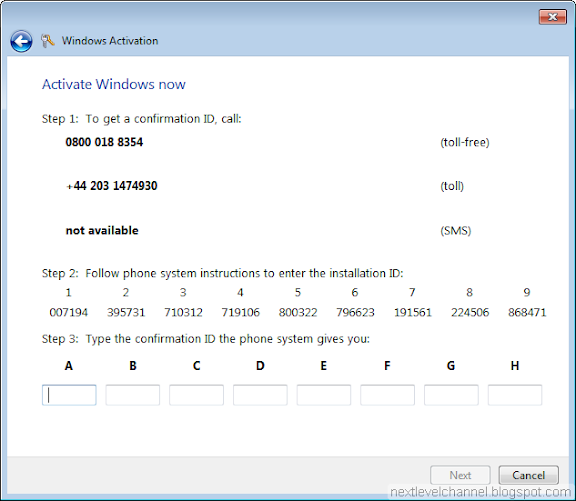576x501 pixels.
Task: Click the Step 2 instruction text
Action: [223, 274]
